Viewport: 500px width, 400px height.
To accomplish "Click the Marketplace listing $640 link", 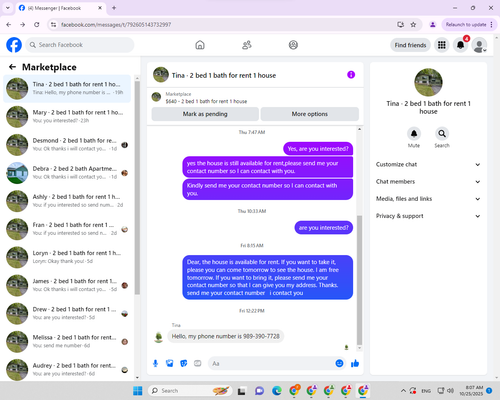I will pyautogui.click(x=206, y=101).
